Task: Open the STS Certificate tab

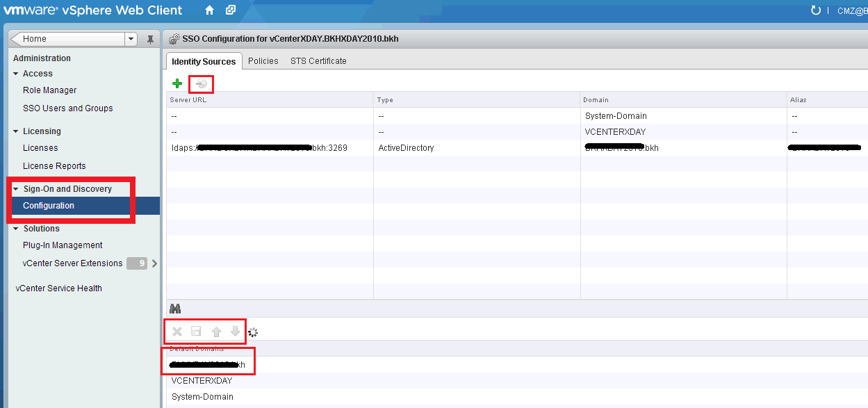Action: (318, 61)
